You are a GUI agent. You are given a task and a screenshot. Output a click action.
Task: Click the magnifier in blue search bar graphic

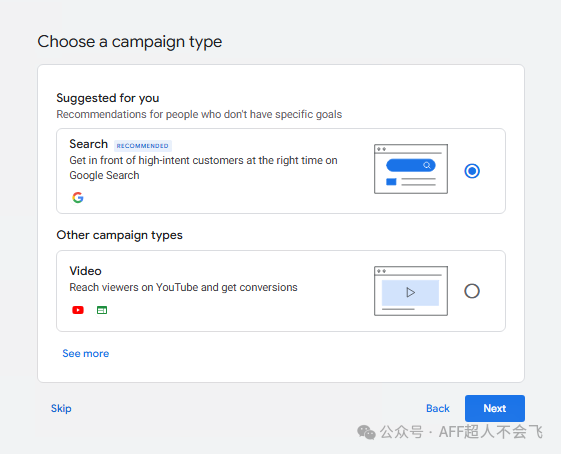click(427, 165)
